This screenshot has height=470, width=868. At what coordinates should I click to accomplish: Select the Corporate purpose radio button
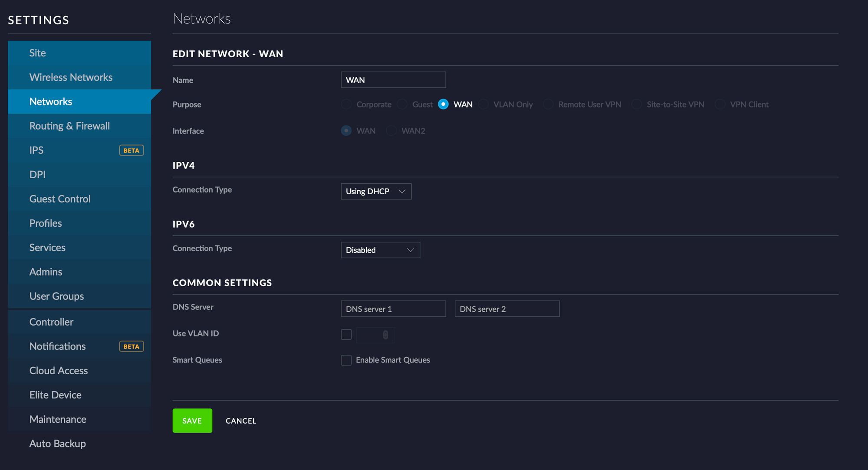tap(346, 104)
